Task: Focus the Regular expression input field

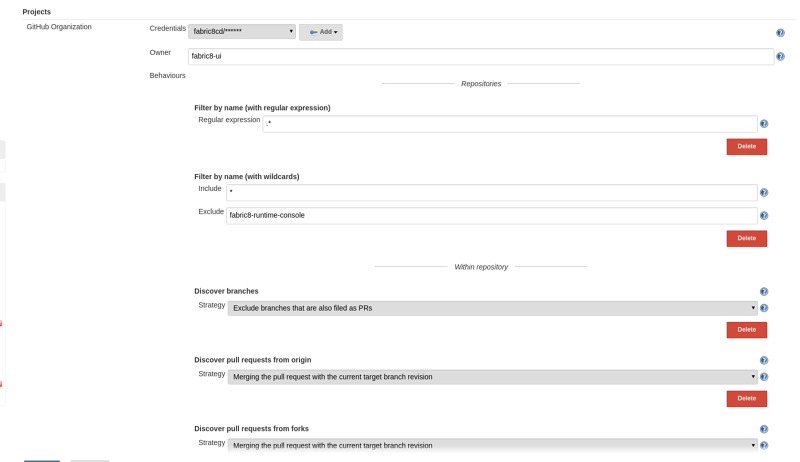Action: 510,124
